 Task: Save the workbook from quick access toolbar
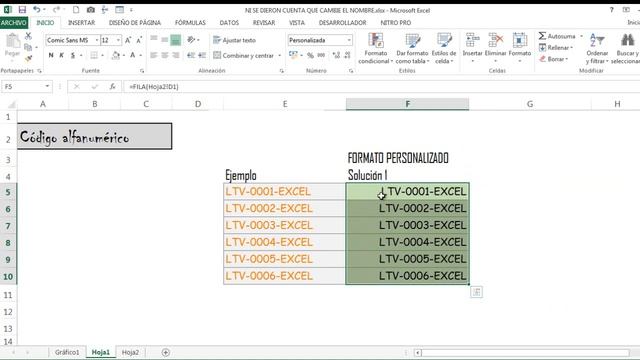click(22, 10)
